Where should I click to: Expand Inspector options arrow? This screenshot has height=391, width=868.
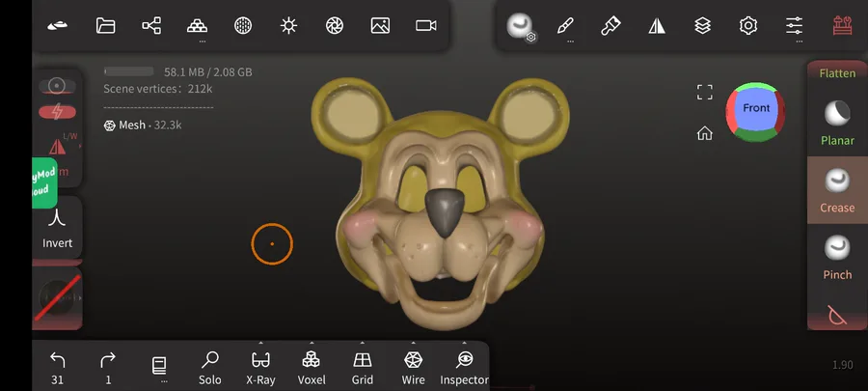coord(464,343)
